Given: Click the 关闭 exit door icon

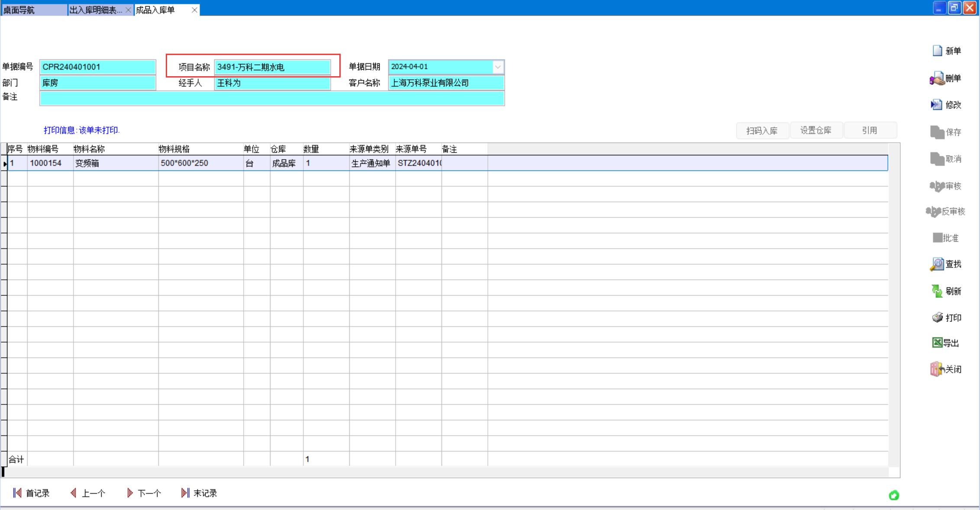Looking at the screenshot, I should coord(936,369).
